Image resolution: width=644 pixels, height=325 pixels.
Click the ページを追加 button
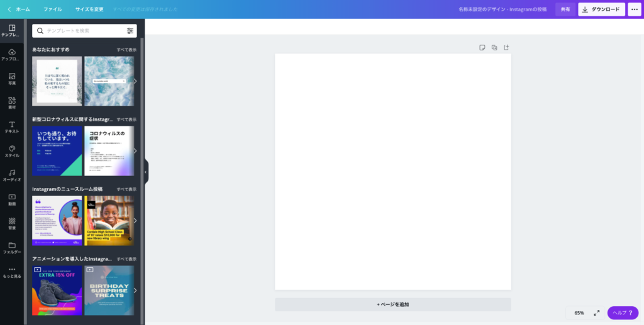392,304
